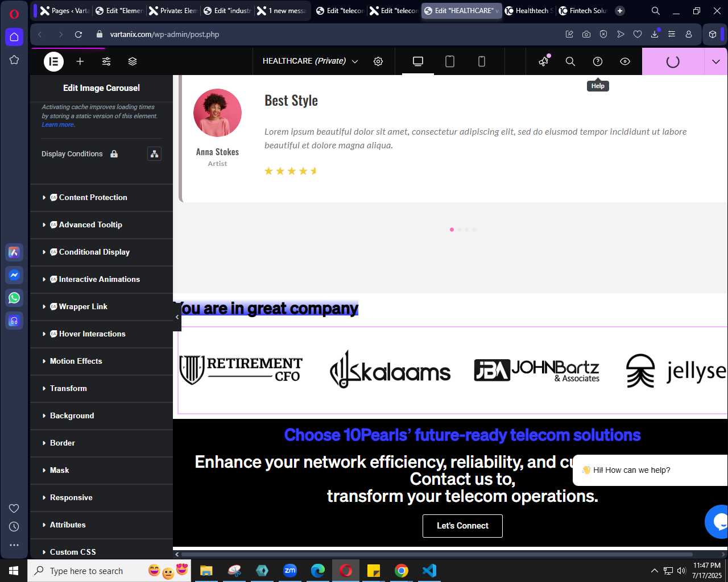Click the 'Best Style' testimonial title
Viewport: 728px width, 582px height.
point(291,101)
